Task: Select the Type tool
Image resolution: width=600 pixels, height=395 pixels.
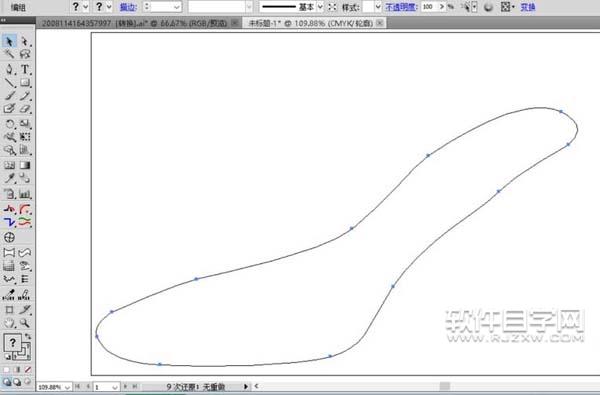Action: click(25, 69)
